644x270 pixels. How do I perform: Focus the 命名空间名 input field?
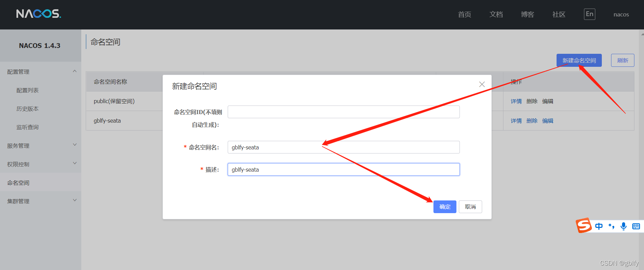(344, 147)
